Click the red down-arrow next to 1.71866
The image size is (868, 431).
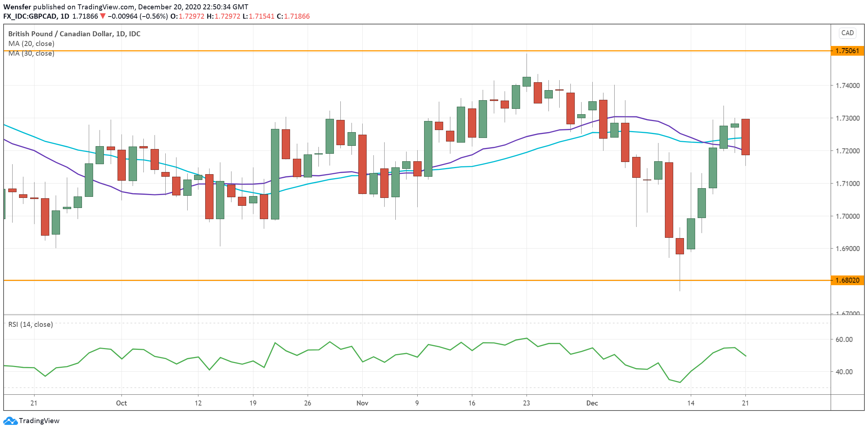point(103,16)
